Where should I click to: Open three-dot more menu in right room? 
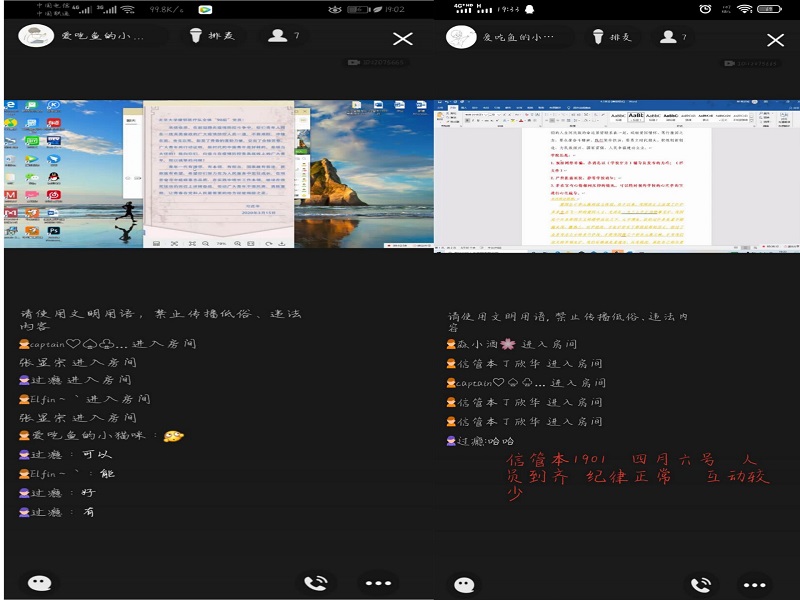pos(754,585)
